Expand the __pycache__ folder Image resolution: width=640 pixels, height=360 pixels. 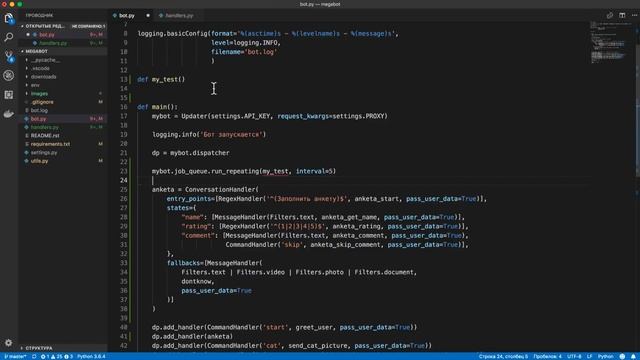(x=45, y=60)
